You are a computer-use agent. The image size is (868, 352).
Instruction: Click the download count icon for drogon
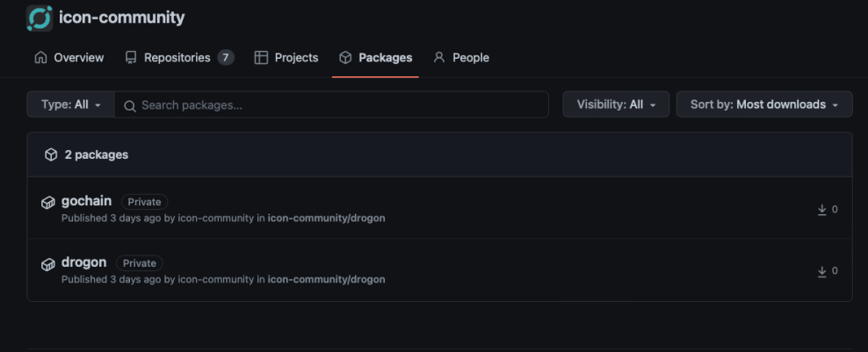(x=822, y=271)
